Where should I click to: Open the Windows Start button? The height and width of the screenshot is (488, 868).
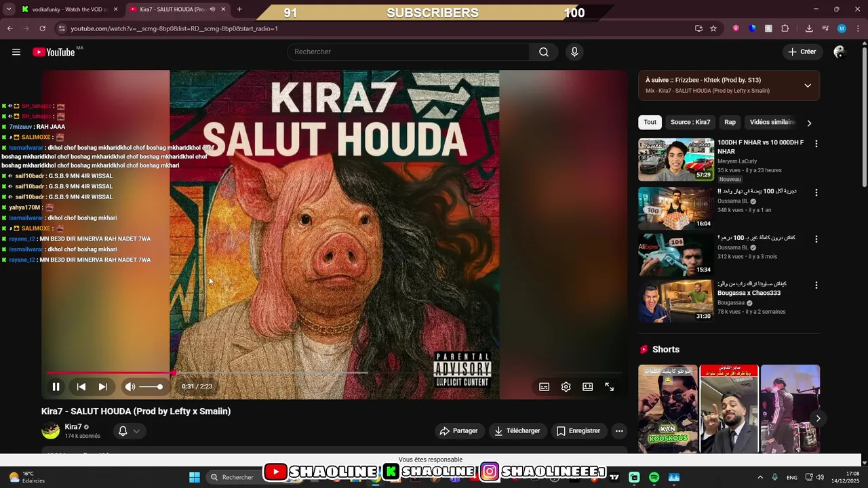(195, 477)
